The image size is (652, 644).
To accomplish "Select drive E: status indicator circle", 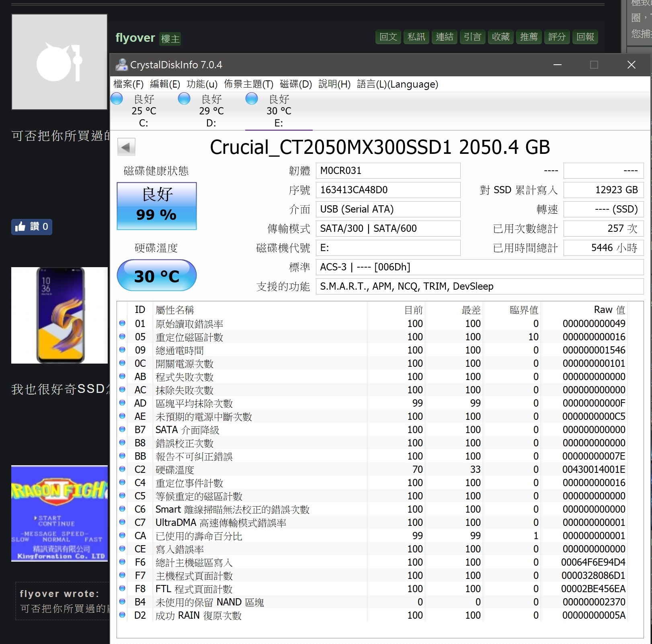I will [x=252, y=99].
